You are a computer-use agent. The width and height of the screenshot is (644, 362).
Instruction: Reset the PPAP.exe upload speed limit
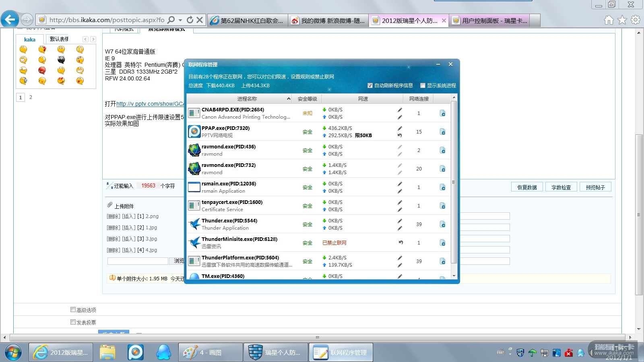pyautogui.click(x=400, y=136)
